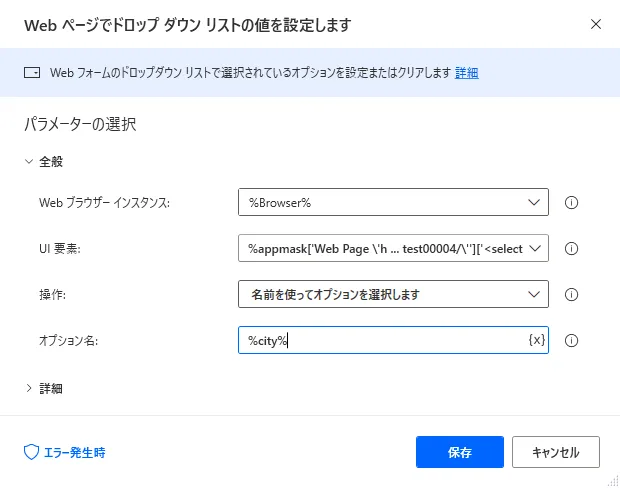Click info icon next to オプション名 field
The image size is (620, 488).
573,341
